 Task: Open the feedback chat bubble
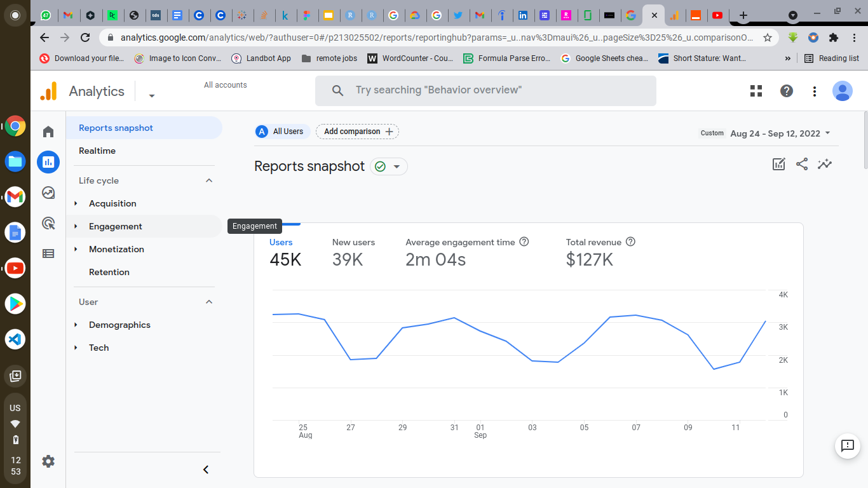click(x=848, y=446)
